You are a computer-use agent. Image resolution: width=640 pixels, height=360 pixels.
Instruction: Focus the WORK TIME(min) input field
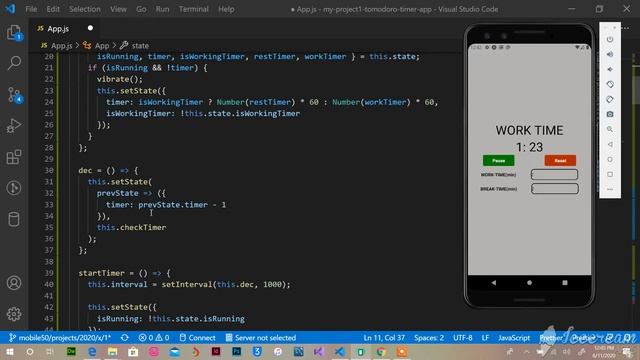click(554, 175)
